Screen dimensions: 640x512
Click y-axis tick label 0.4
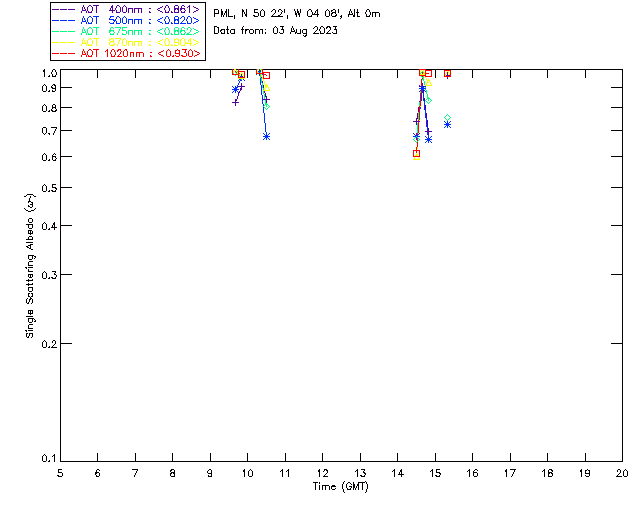point(49,226)
